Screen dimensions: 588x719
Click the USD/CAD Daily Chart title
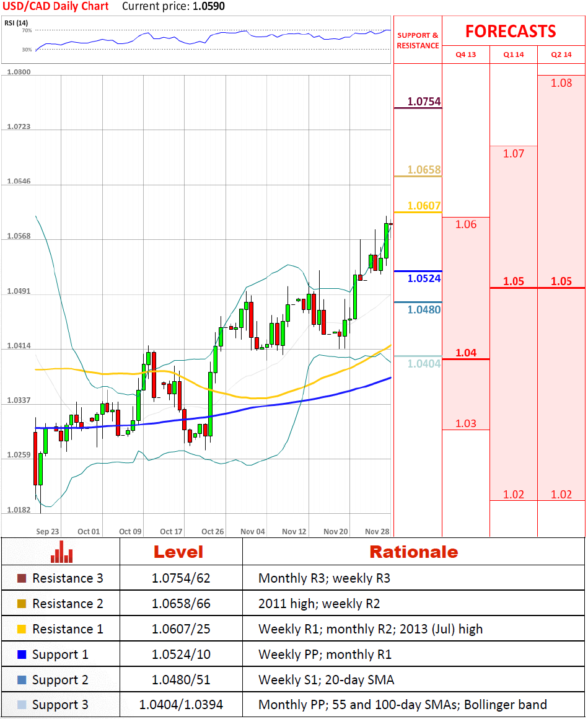[56, 7]
